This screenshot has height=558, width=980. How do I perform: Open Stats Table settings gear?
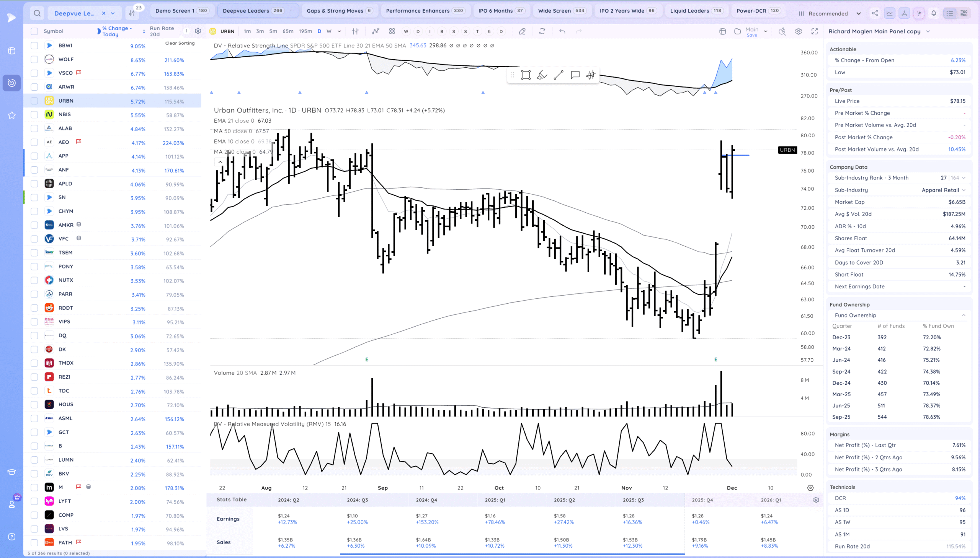(x=816, y=500)
